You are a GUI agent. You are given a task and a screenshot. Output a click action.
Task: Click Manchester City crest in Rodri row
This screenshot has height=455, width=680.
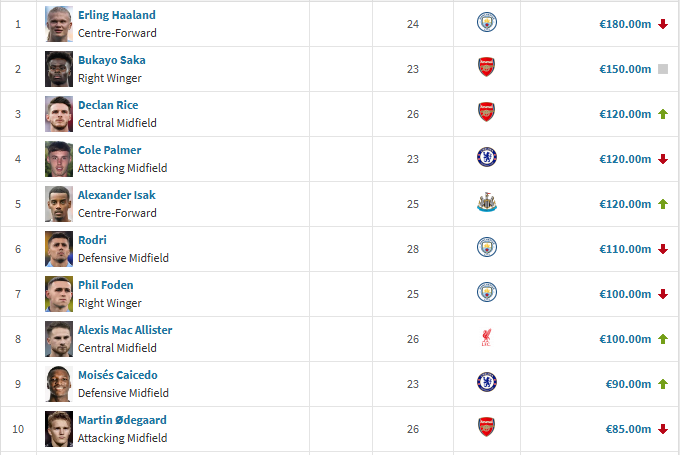point(486,248)
